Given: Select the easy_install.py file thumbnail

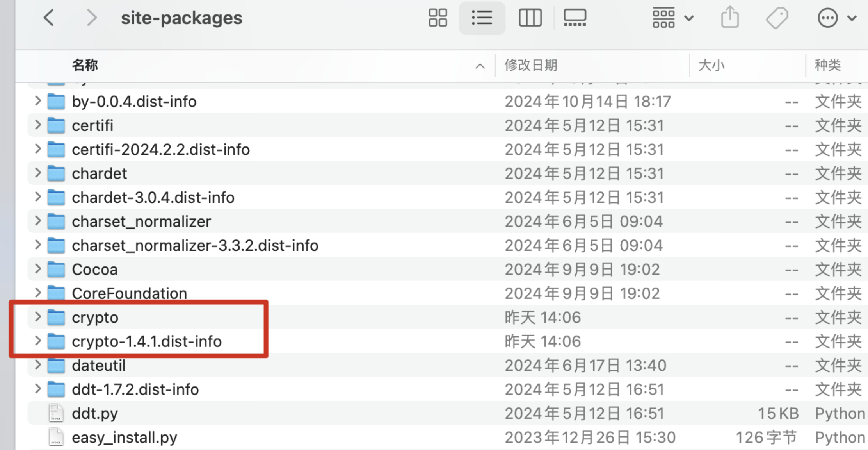Looking at the screenshot, I should coord(55,437).
